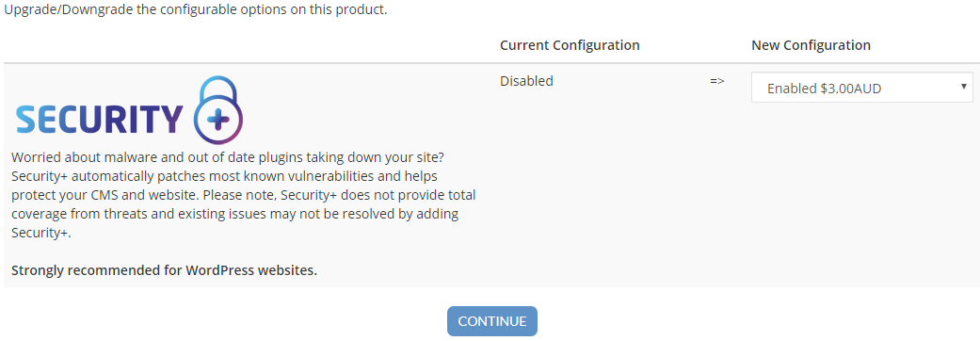The image size is (980, 341).
Task: Select the "Enabled $3.00AUD" option text
Action: point(824,89)
